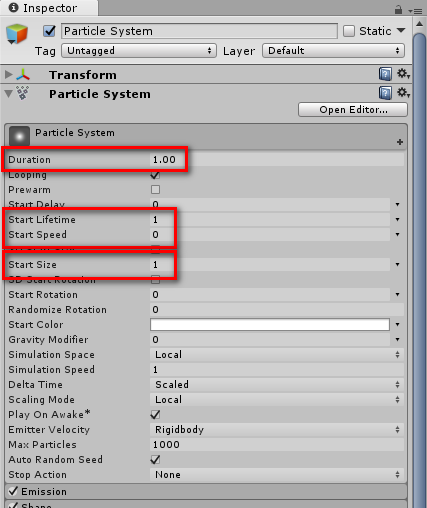Open the Inspector panel options menu icon
This screenshot has height=508, width=427.
point(415,11)
